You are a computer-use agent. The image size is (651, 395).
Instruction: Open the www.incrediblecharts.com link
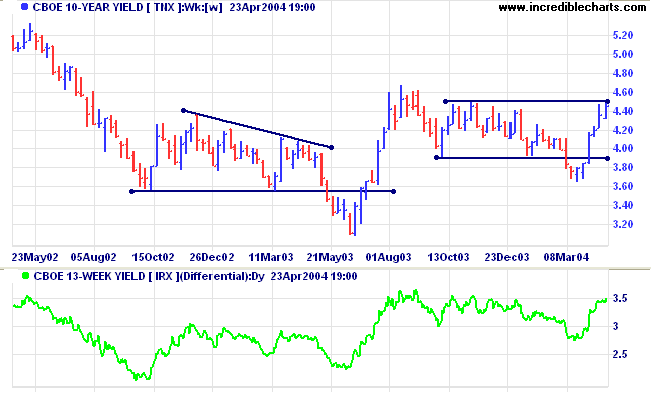pos(572,7)
